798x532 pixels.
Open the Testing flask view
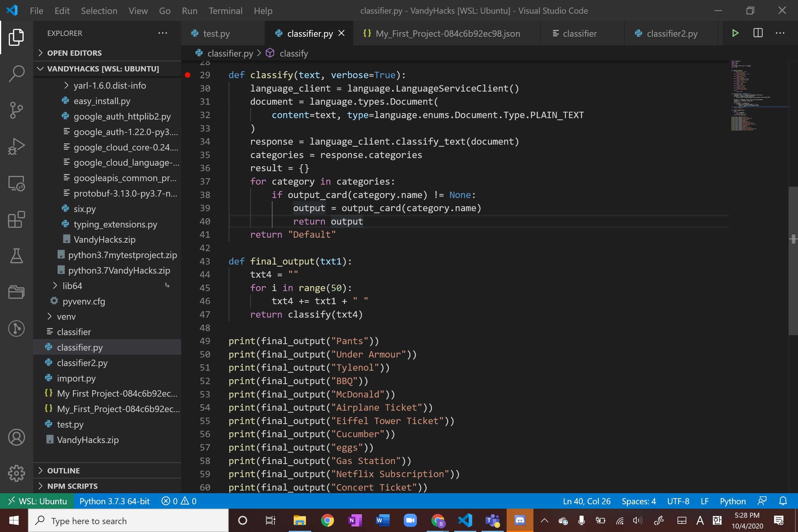click(x=16, y=256)
